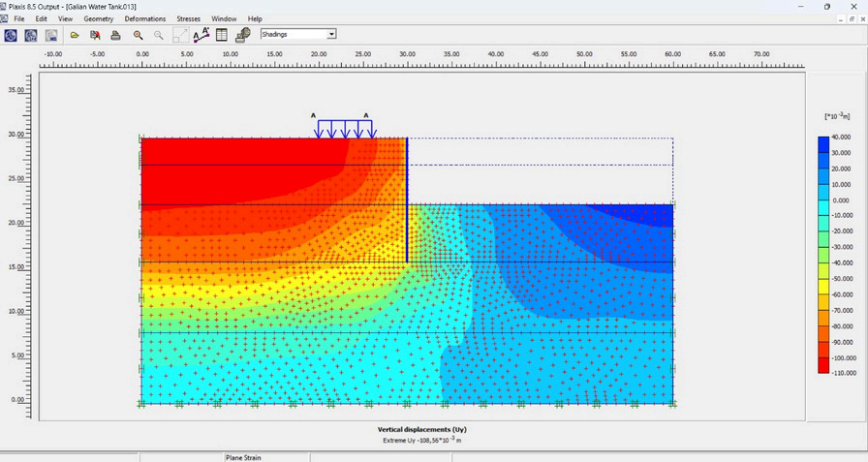Click the red -110.000 legend swatch
This screenshot has height=462, width=868.
pyautogui.click(x=823, y=366)
